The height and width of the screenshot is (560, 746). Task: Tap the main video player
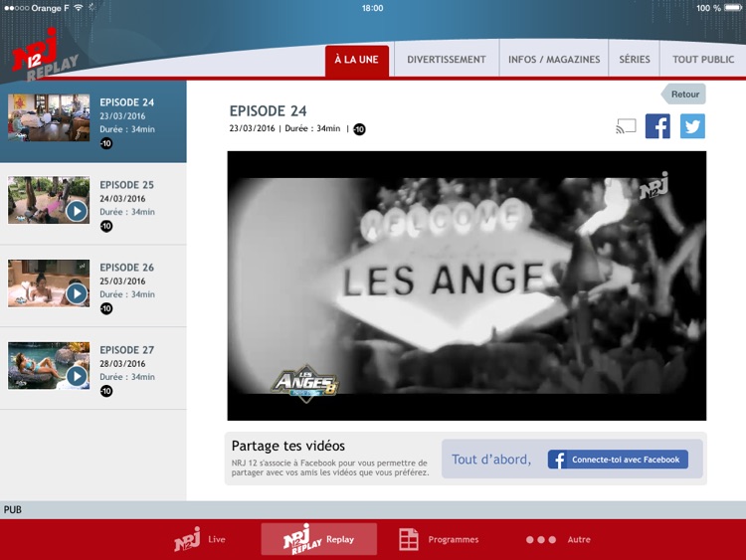pyautogui.click(x=466, y=285)
